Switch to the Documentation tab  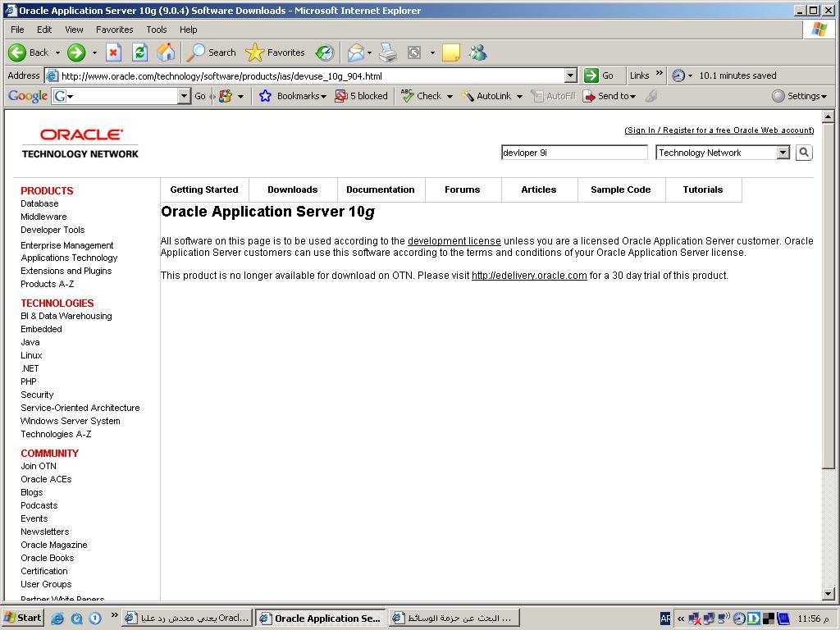click(381, 189)
